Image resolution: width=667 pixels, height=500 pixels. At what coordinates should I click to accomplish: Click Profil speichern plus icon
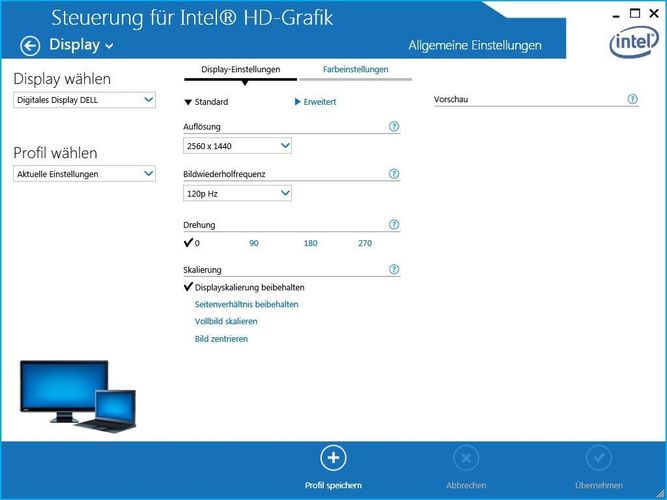333,458
